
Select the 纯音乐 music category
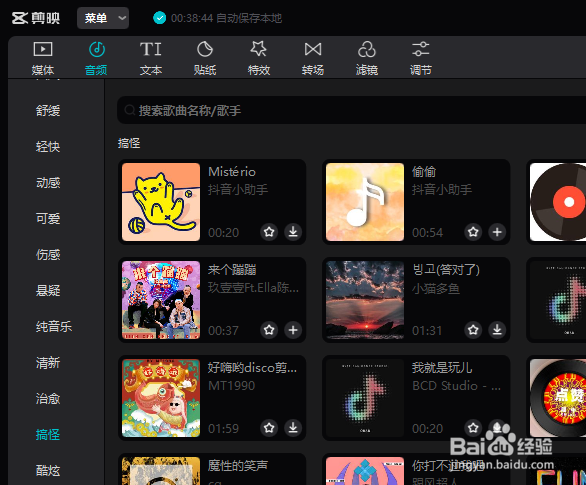point(54,327)
